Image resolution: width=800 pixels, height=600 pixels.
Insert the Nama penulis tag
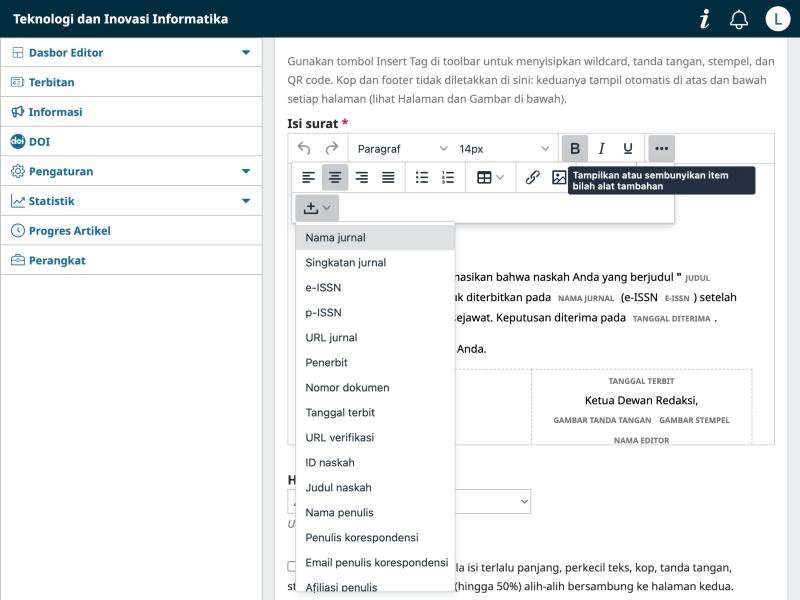pos(375,513)
